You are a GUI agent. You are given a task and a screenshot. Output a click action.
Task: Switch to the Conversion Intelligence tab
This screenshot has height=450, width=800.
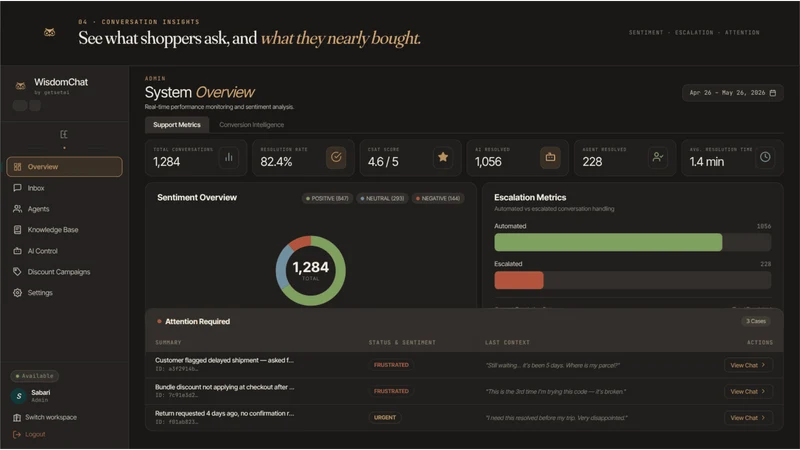coord(252,124)
